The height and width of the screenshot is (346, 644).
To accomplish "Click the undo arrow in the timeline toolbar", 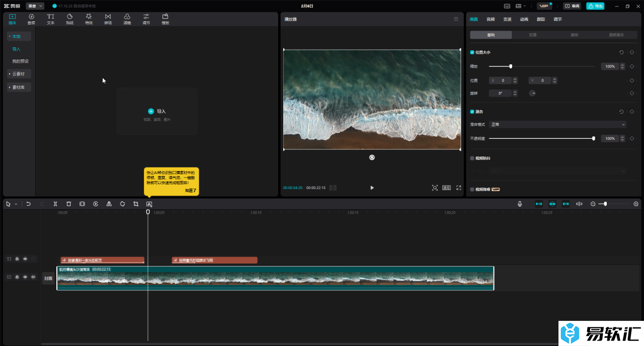I will [x=29, y=204].
